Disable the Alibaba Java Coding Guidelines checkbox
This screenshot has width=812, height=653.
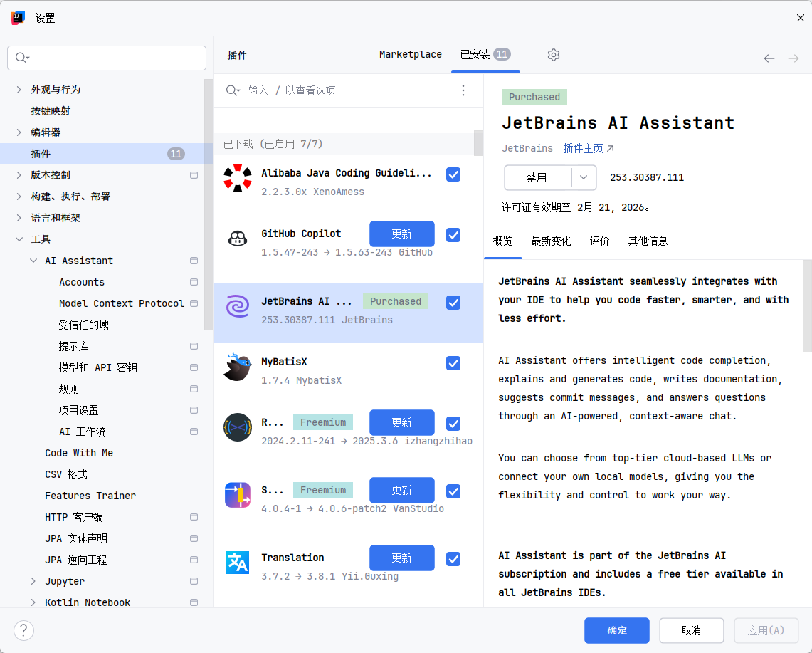tap(453, 174)
